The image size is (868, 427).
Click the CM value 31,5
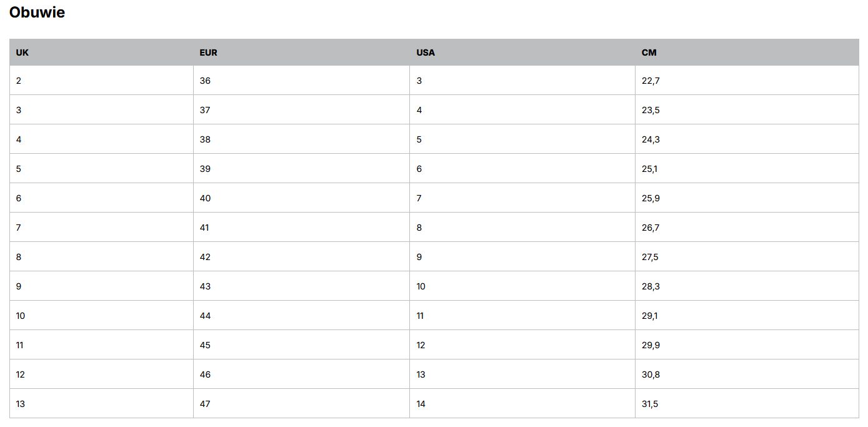[x=650, y=404]
